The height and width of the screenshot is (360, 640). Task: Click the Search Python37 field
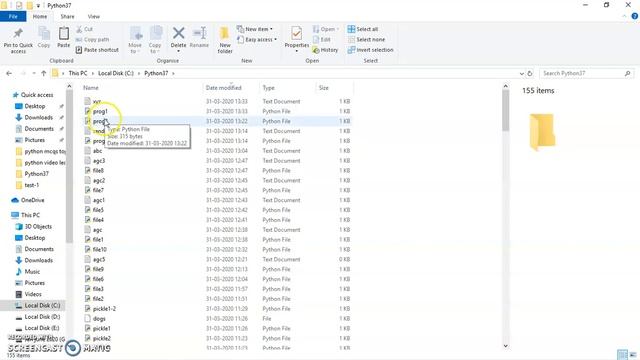pyautogui.click(x=586, y=73)
